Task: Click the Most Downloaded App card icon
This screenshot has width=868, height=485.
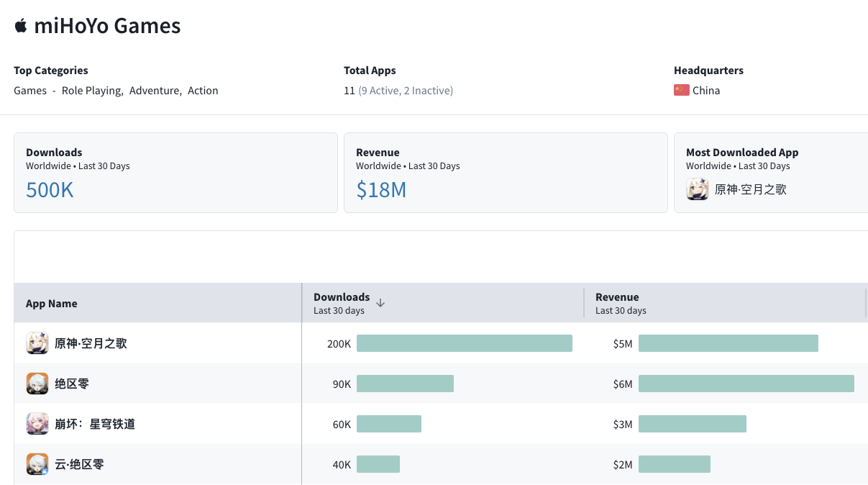Action: point(698,189)
